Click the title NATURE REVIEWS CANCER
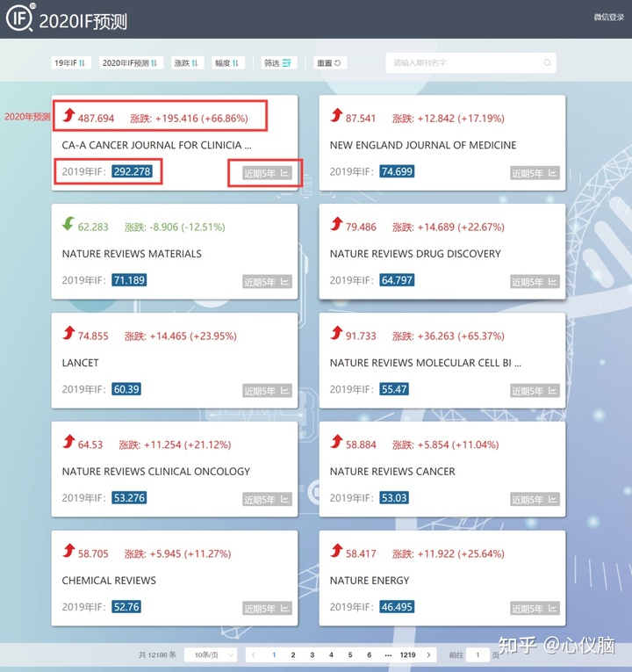Image resolution: width=632 pixels, height=672 pixels. tap(392, 472)
